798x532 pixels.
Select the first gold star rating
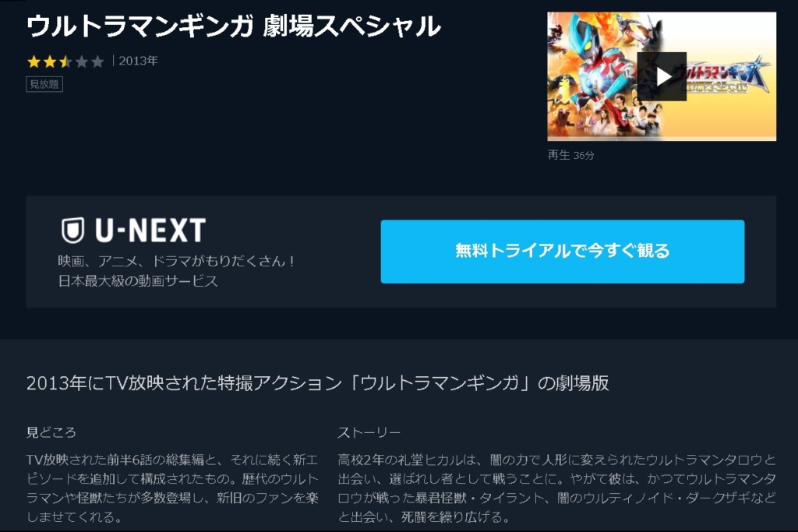point(34,62)
